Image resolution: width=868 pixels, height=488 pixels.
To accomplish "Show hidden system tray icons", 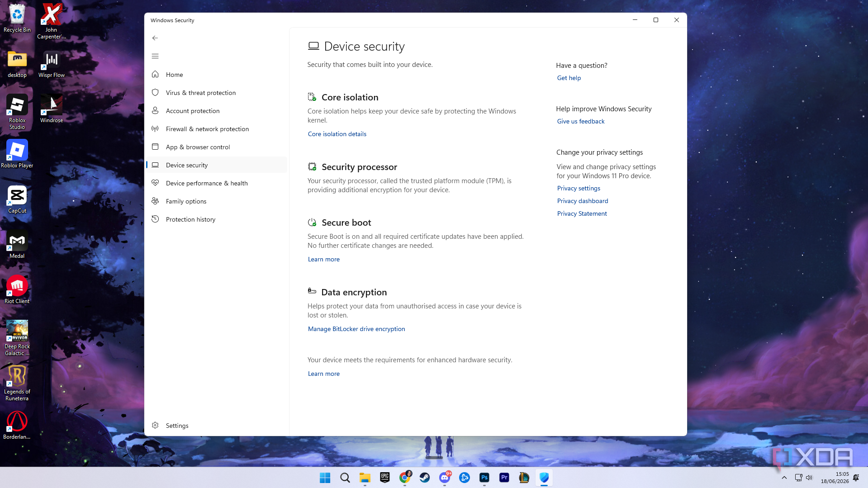I will click(x=784, y=478).
